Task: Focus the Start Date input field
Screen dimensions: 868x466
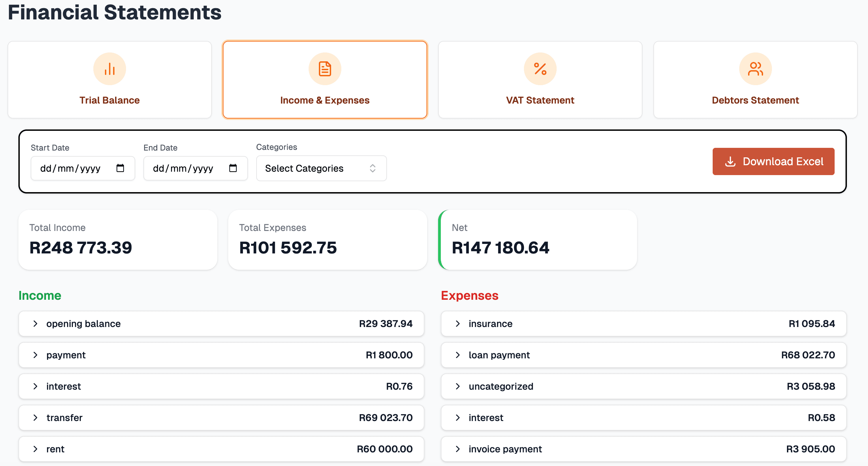Action: tap(83, 168)
